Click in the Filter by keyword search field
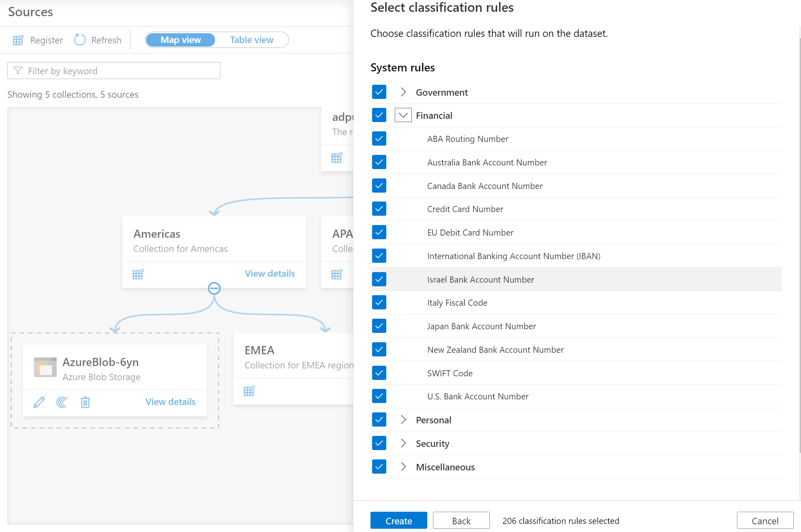The height and width of the screenshot is (532, 801). pos(114,71)
